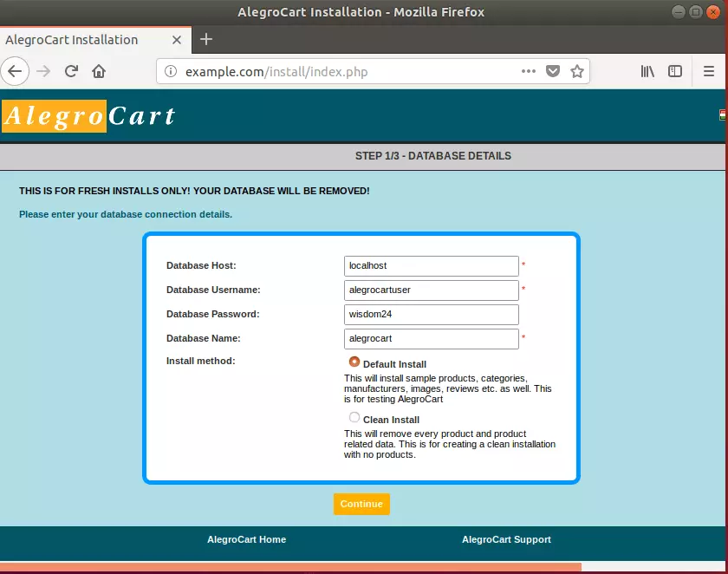Click the Clean Install label text
The height and width of the screenshot is (574, 728).
coord(391,420)
